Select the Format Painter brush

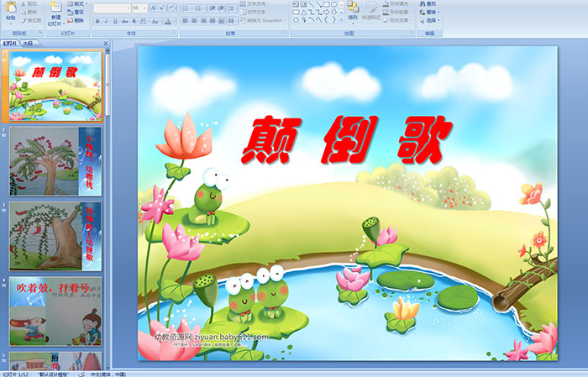(x=24, y=20)
